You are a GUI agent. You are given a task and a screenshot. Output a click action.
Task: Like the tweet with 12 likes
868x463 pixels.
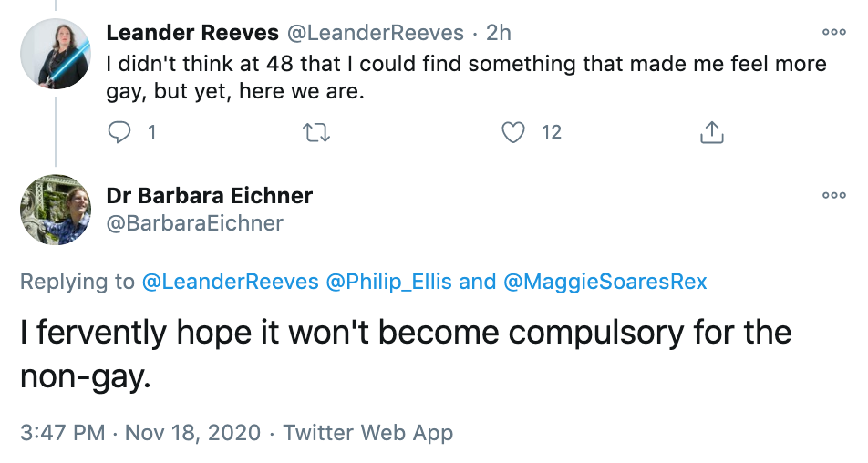click(x=513, y=133)
